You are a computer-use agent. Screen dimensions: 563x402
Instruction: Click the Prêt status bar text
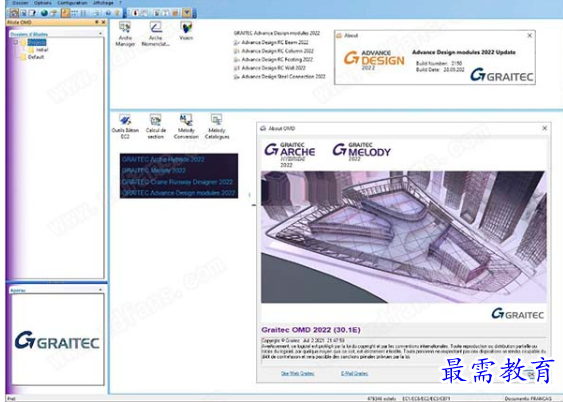pos(11,399)
